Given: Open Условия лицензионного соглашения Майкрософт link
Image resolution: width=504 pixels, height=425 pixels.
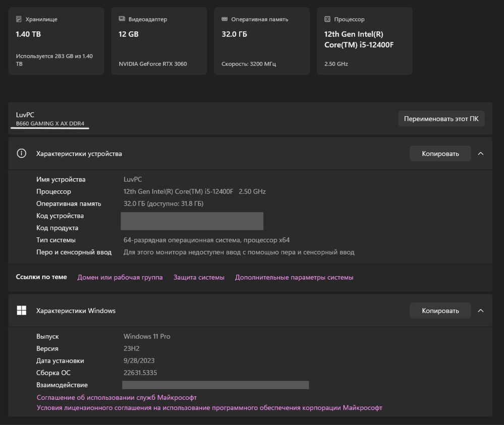Looking at the screenshot, I should (209, 408).
